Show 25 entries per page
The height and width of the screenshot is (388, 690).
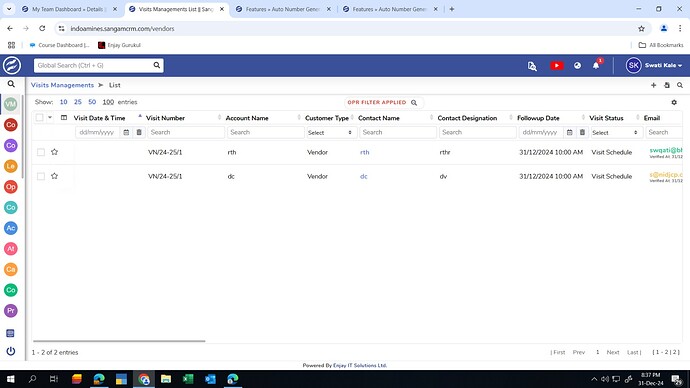tap(78, 102)
